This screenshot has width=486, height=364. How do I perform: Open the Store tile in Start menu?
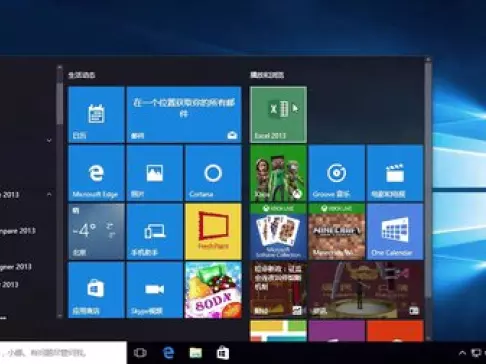pos(96,290)
